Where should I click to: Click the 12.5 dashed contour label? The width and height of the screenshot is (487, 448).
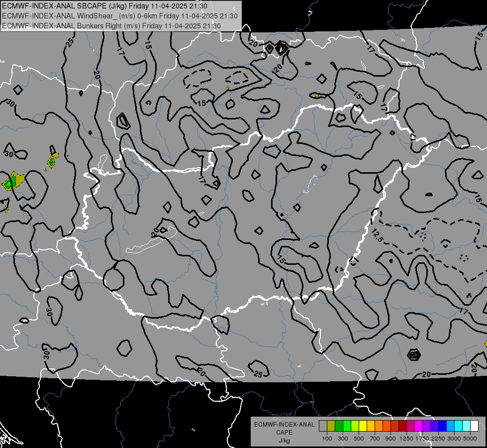(377, 236)
